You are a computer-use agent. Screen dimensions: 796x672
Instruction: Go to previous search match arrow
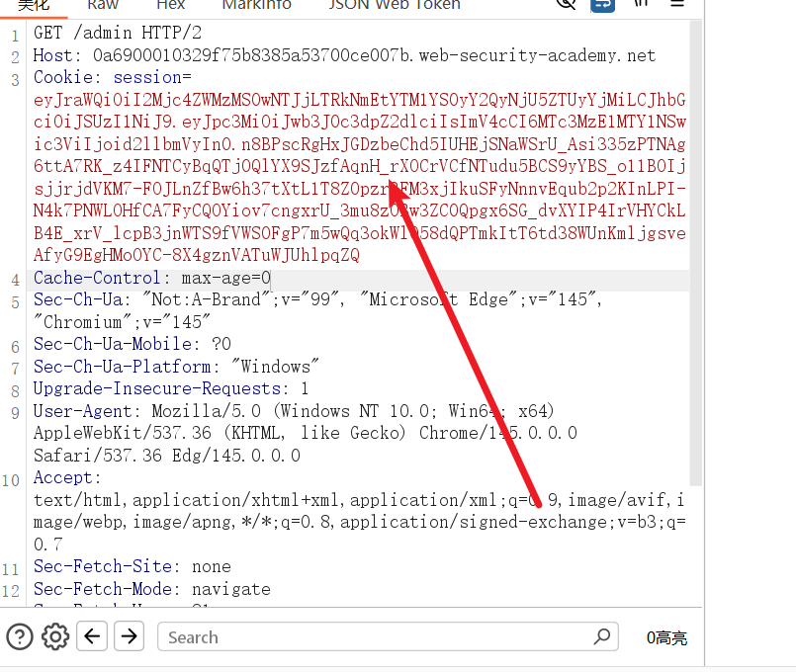(92, 636)
